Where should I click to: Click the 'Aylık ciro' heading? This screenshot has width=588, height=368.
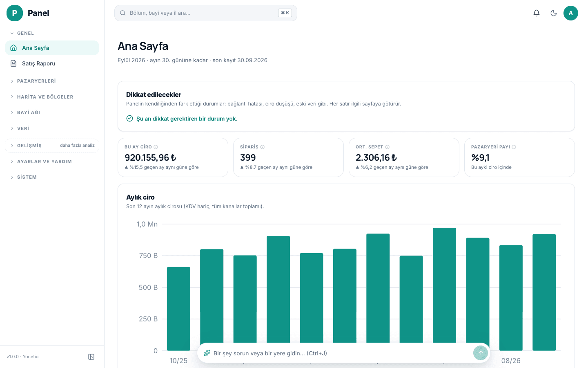140,197
